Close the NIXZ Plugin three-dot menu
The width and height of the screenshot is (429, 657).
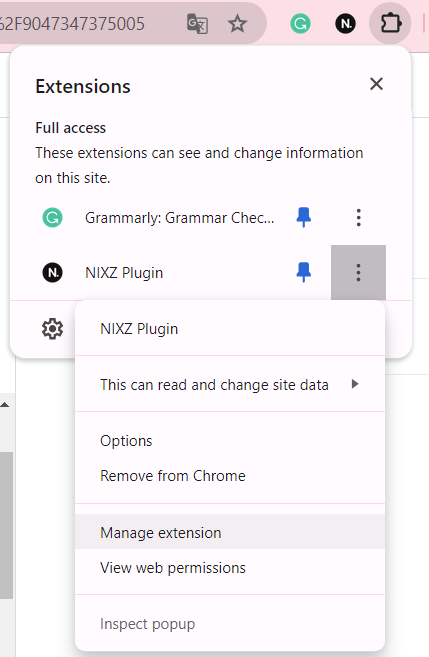click(x=359, y=272)
